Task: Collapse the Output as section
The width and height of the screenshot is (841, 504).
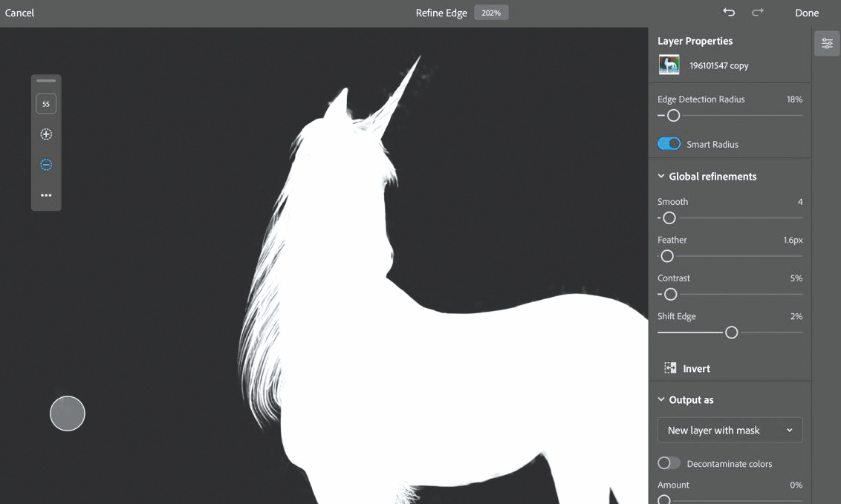Action: (661, 400)
